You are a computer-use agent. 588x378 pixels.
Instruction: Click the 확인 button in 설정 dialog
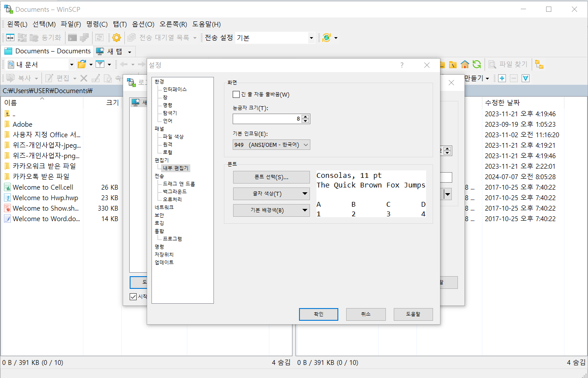pos(319,314)
